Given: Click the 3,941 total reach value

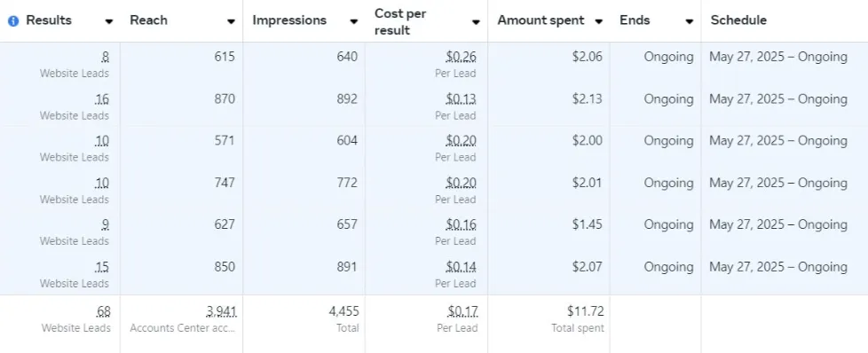Looking at the screenshot, I should pos(221,311).
